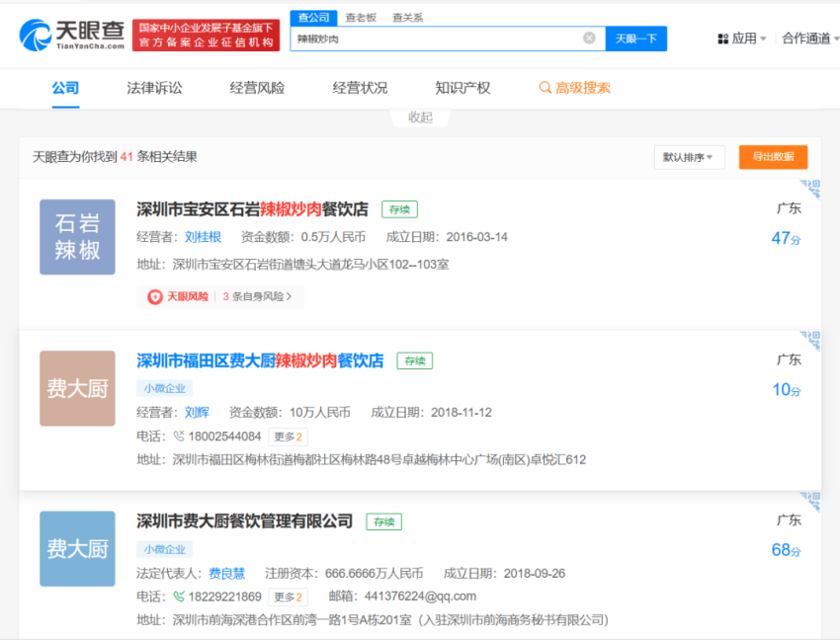Click the 68分 score
The width and height of the screenshot is (840, 640).
click(786, 549)
